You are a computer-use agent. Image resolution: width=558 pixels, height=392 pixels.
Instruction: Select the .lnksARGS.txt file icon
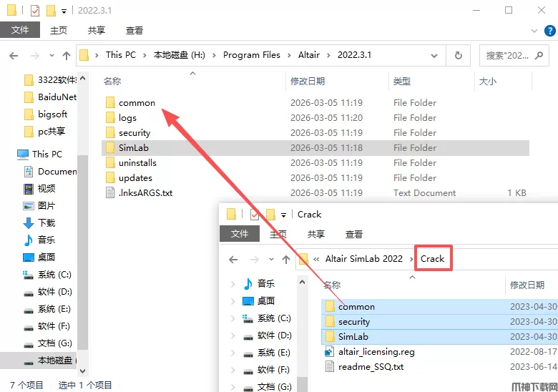tap(110, 193)
